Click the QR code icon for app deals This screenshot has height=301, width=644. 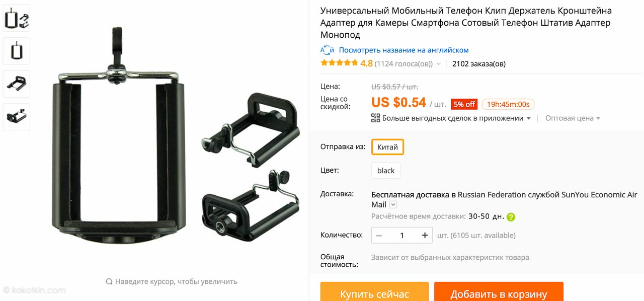375,118
